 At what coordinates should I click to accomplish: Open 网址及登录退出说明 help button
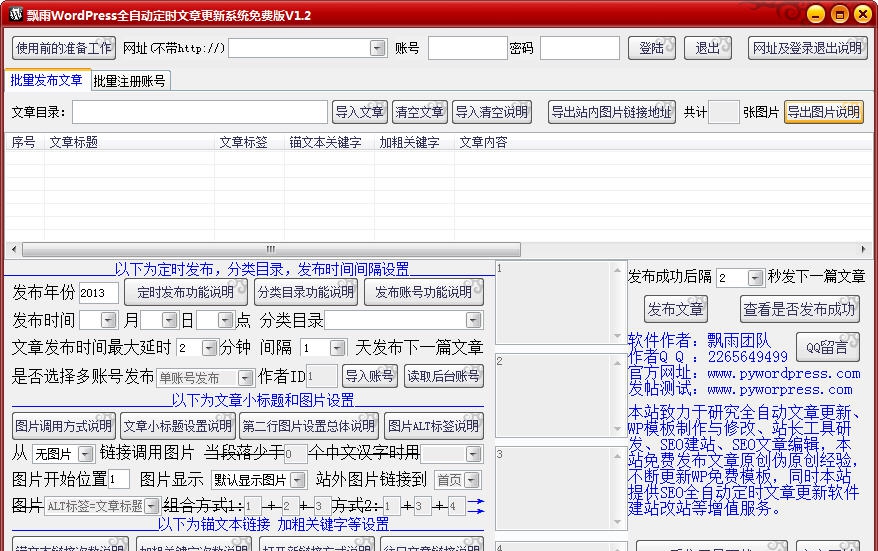pyautogui.click(x=807, y=48)
